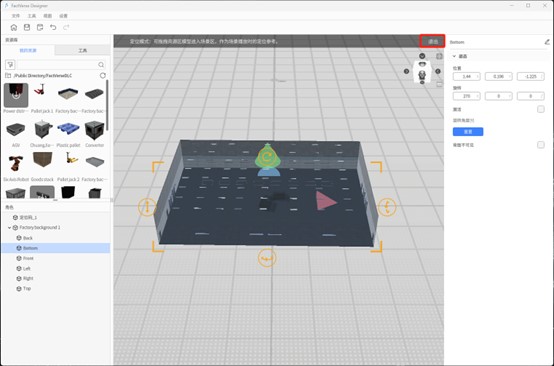Click the right arrow of the view cube
The width and height of the screenshot is (554, 366).
point(438,71)
